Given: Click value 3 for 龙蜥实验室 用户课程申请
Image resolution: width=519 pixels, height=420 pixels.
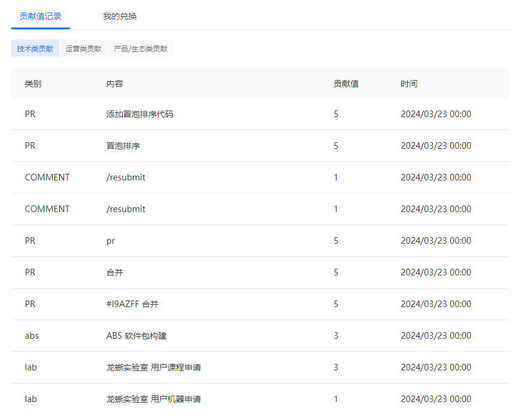Looking at the screenshot, I should pos(335,367).
